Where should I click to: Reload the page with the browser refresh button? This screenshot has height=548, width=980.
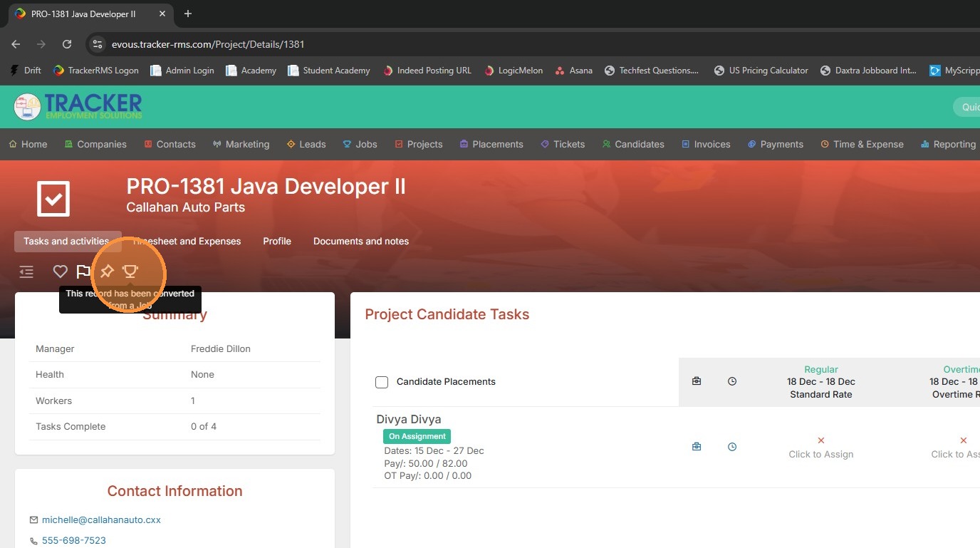click(67, 44)
